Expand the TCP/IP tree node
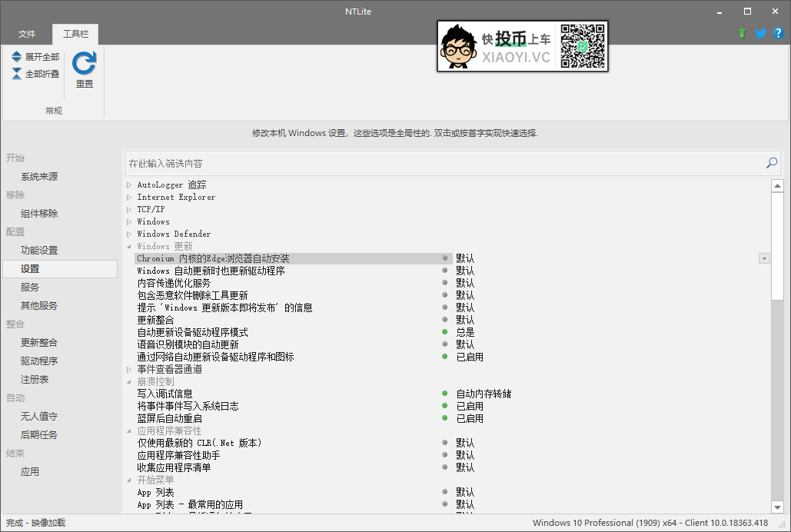 [x=128, y=208]
